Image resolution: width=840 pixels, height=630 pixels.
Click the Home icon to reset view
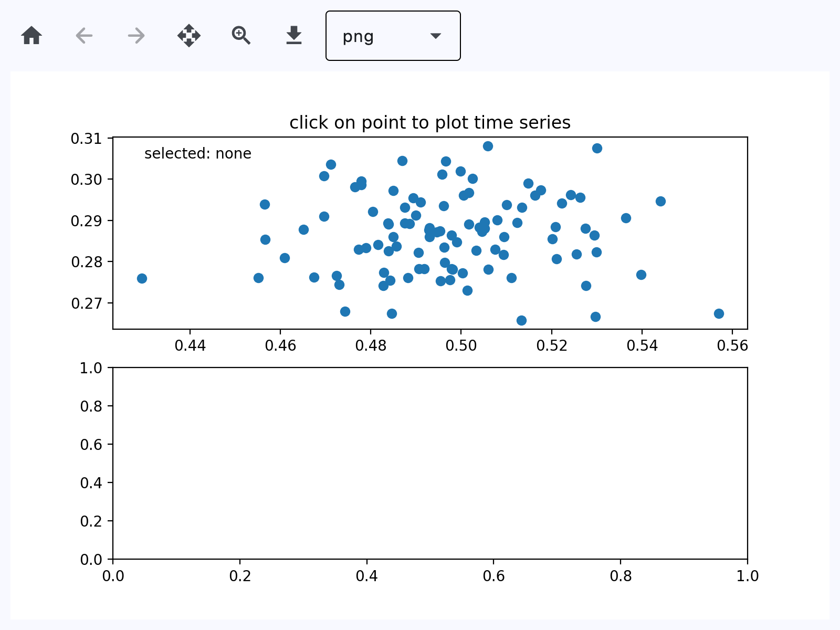click(x=31, y=36)
